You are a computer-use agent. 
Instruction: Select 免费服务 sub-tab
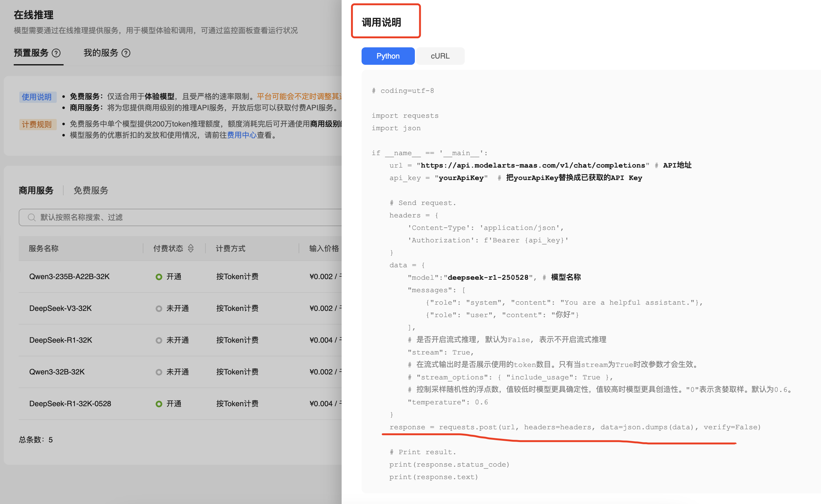91,190
